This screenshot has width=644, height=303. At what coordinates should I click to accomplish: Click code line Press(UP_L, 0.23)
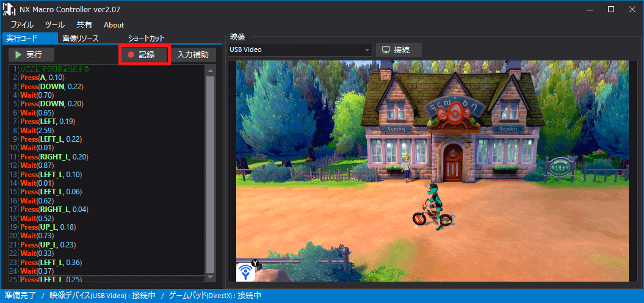[x=48, y=244]
